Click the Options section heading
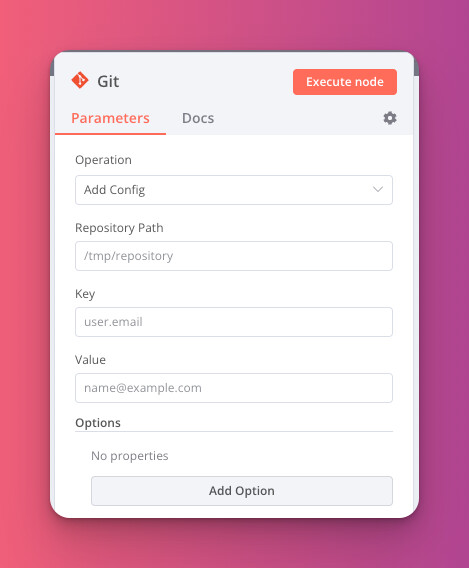Image resolution: width=469 pixels, height=568 pixels. (98, 423)
